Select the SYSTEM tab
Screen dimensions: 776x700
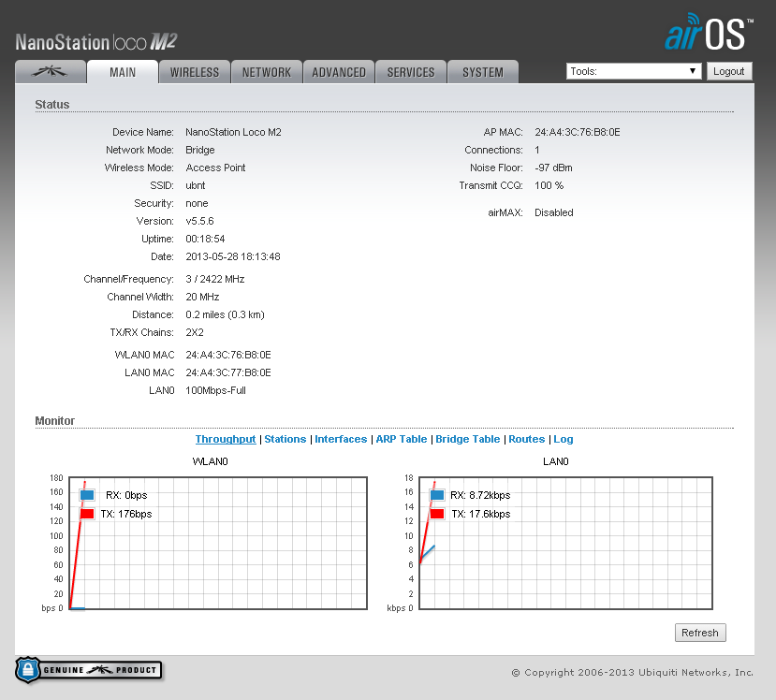[x=483, y=72]
